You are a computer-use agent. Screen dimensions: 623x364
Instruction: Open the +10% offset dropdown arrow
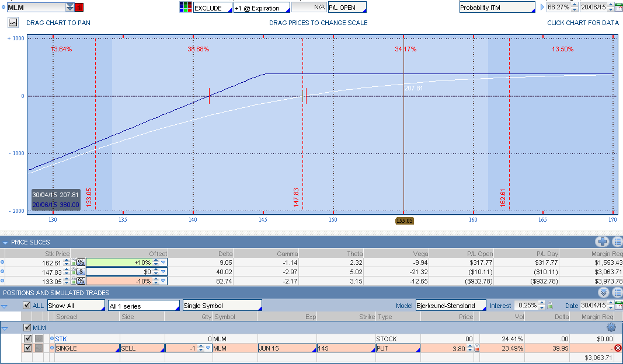point(163,262)
